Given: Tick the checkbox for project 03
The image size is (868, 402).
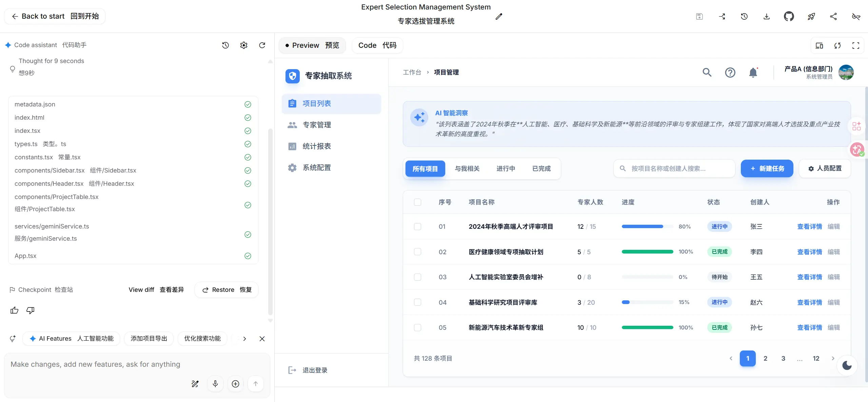Looking at the screenshot, I should pos(417,277).
